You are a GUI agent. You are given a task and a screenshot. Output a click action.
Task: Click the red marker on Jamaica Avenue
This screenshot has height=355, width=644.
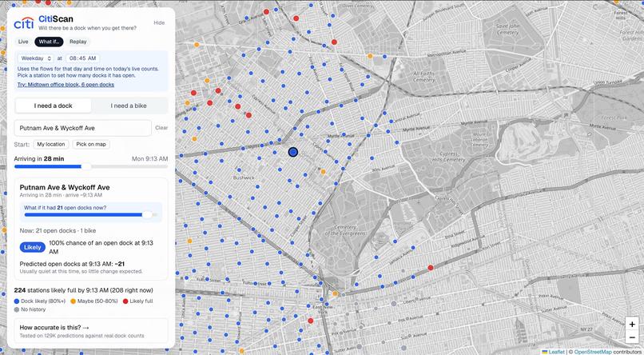pos(431,268)
